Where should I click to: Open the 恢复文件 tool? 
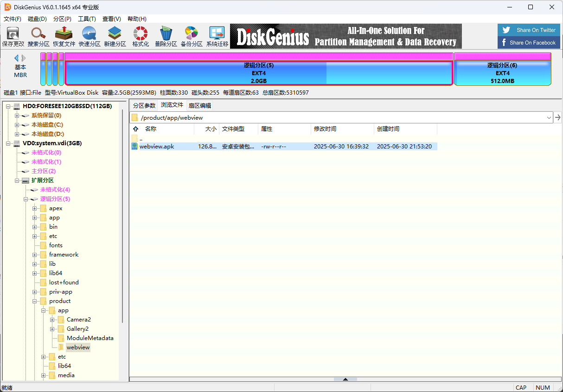64,36
